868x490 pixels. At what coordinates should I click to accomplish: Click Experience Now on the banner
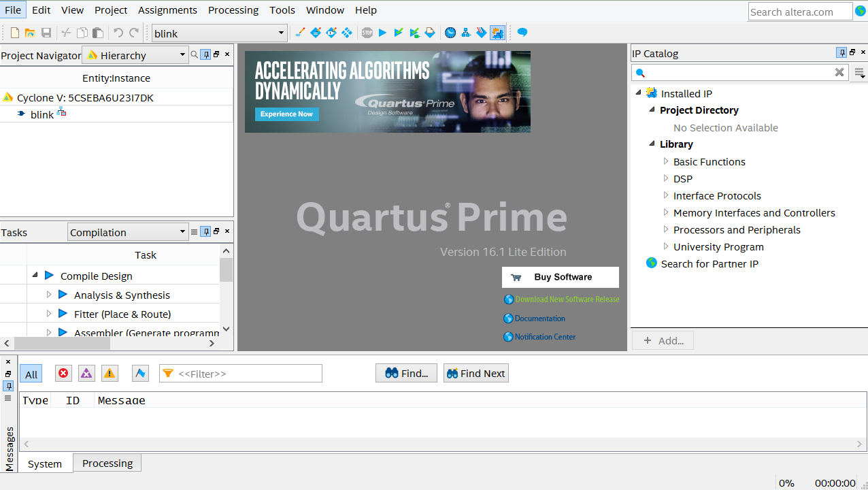(x=286, y=114)
